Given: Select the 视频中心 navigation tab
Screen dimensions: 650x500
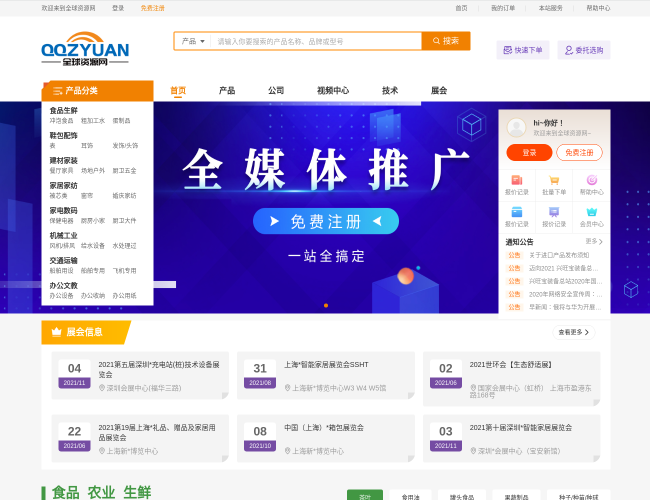Looking at the screenshot, I should pyautogui.click(x=333, y=90).
